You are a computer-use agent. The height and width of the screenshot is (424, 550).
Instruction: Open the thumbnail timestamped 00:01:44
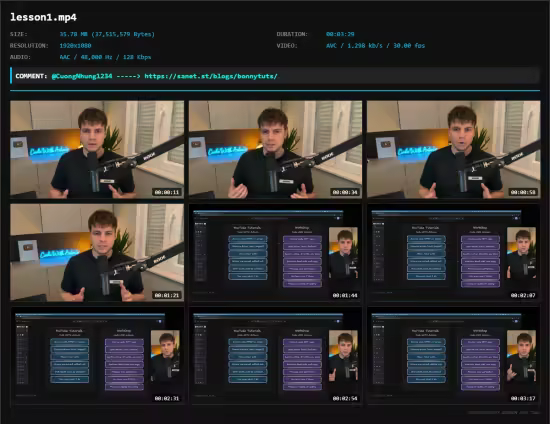pos(275,253)
